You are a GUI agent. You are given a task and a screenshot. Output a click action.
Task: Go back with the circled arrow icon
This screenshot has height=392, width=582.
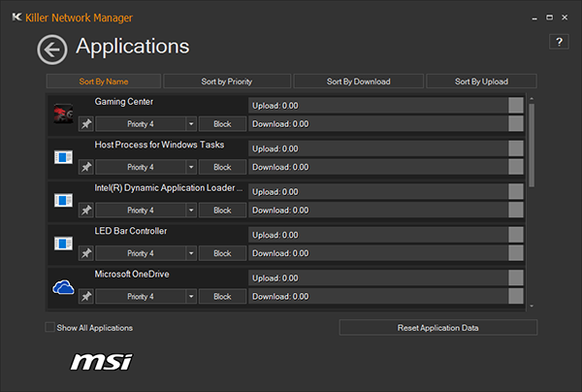(52, 49)
